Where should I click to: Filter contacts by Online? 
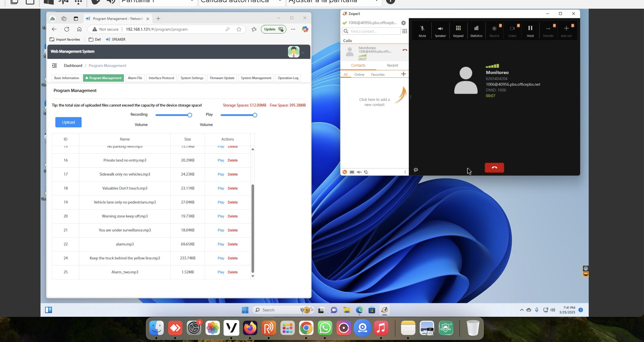[359, 74]
